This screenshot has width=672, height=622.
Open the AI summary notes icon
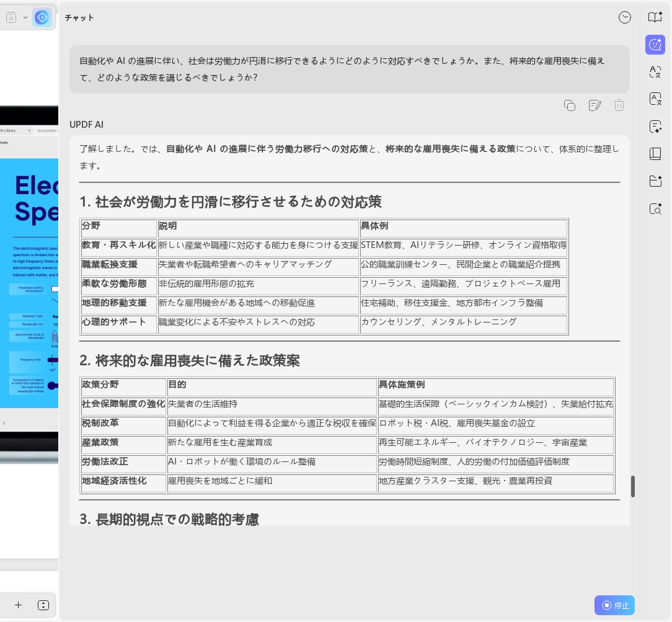pyautogui.click(x=655, y=127)
